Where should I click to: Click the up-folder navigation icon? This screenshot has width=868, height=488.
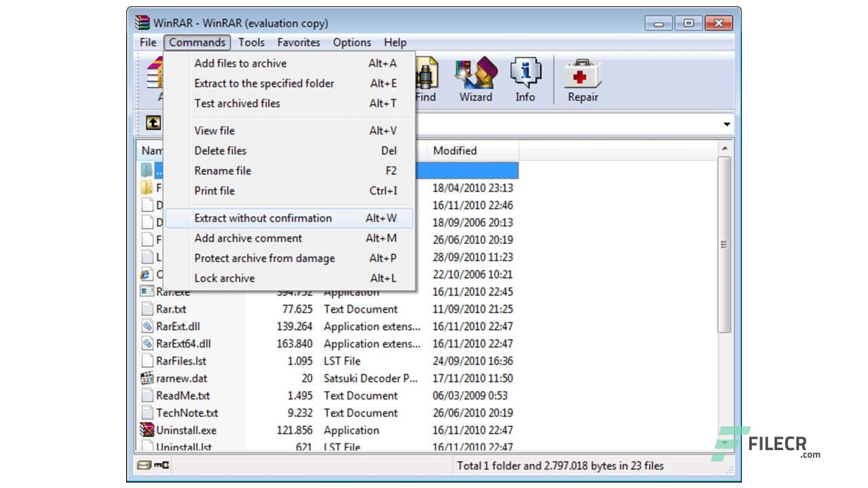click(153, 123)
